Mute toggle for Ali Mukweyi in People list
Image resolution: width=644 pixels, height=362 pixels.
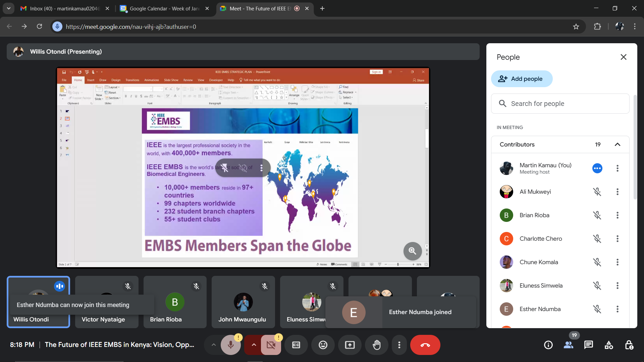(597, 192)
